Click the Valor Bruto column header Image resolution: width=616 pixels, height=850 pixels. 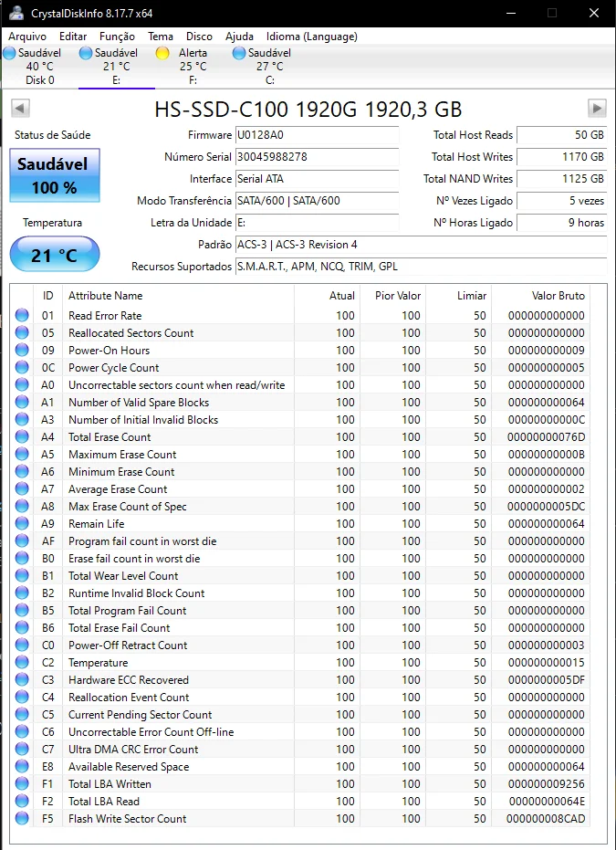[x=540, y=296]
